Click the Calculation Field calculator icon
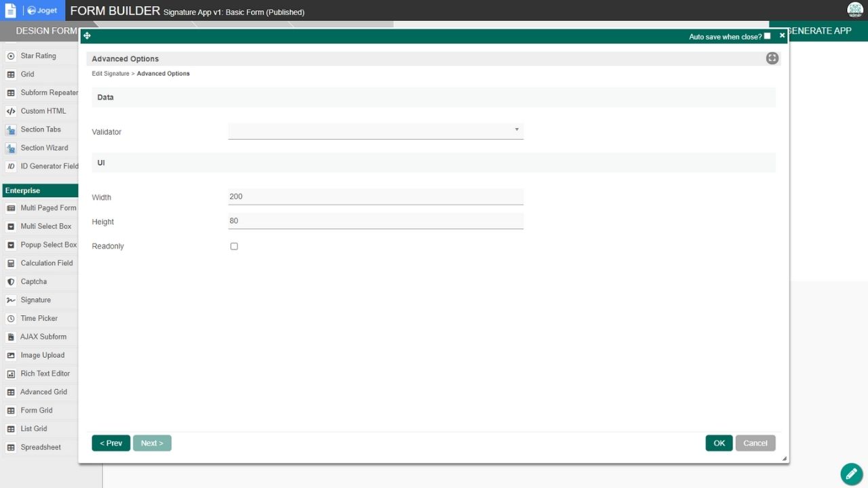The image size is (868, 488). coord(11,264)
